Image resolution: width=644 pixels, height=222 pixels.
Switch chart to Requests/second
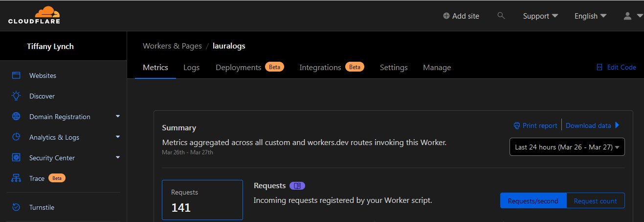coord(533,201)
